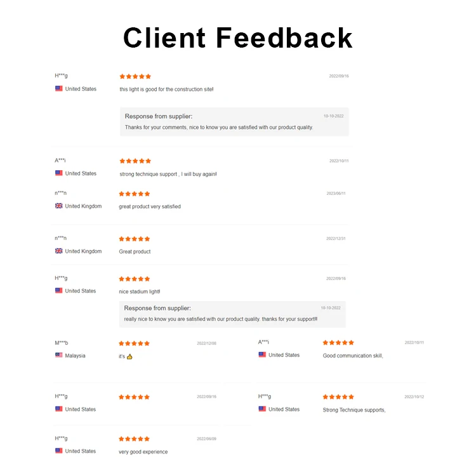This screenshot has width=476, height=475.
Task: Click the 'Good communication skill,' text
Action: 353,356
